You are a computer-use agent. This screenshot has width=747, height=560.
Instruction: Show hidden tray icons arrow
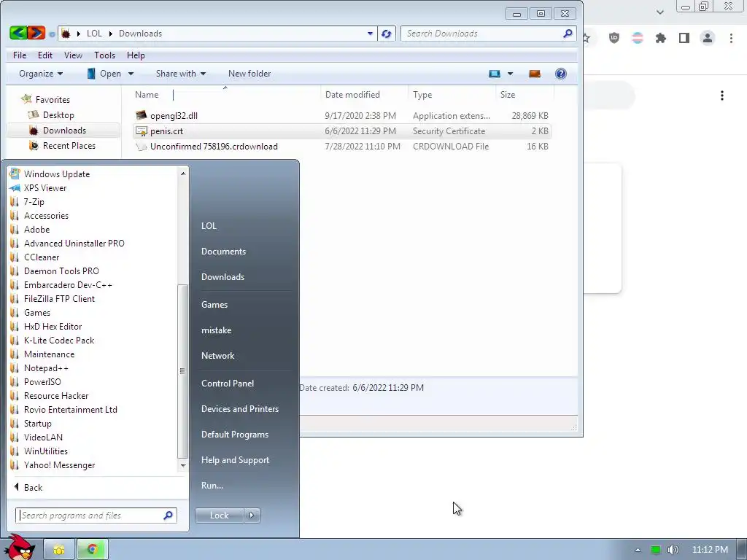point(638,550)
